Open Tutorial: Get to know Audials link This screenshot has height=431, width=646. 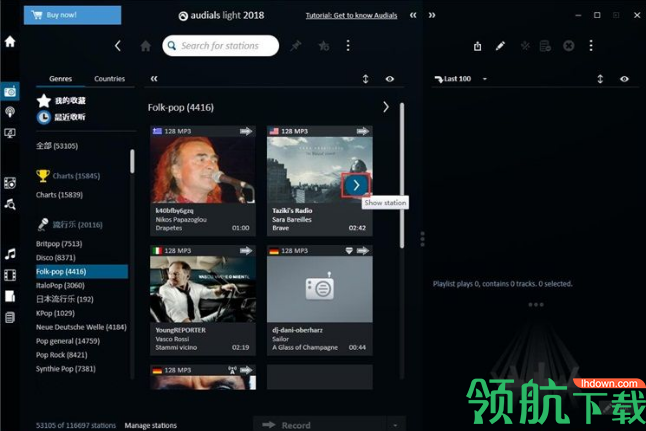pos(351,16)
